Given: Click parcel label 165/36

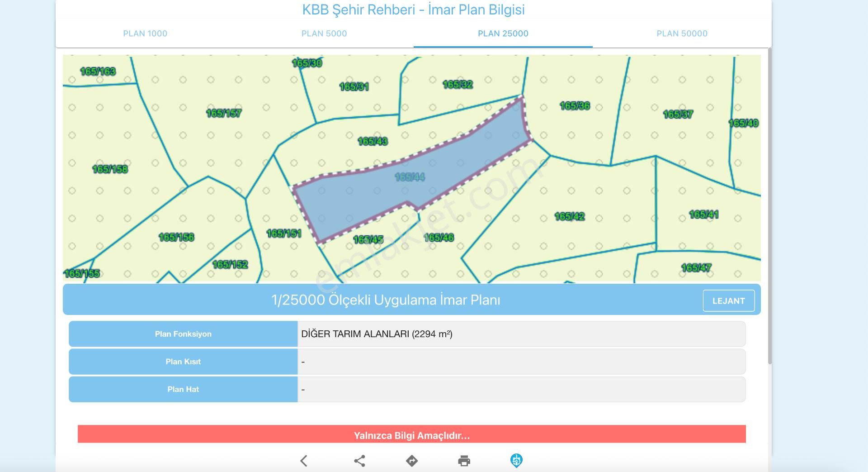Looking at the screenshot, I should point(575,106).
